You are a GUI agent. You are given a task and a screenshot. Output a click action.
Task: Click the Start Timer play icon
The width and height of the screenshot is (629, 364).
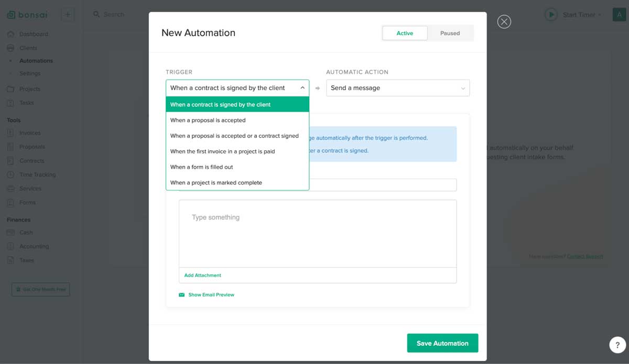click(551, 15)
